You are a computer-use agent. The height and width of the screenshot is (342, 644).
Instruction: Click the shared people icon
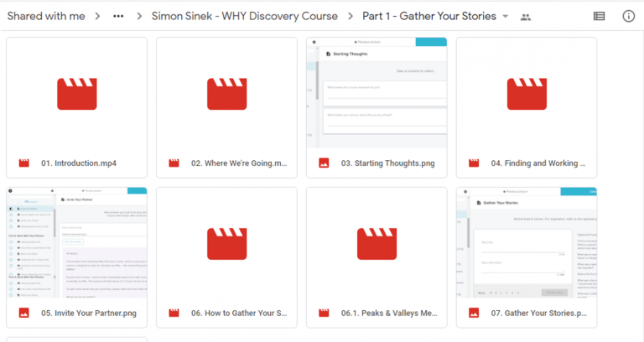tap(525, 18)
